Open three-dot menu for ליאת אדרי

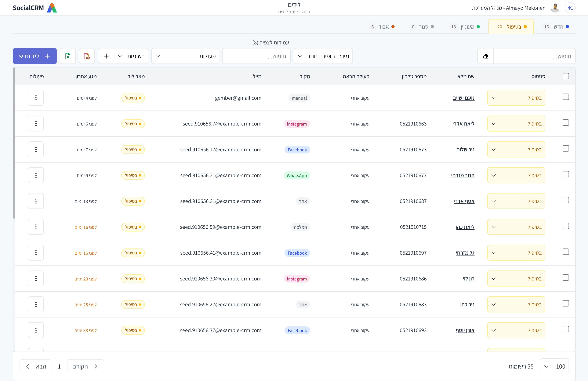coord(36,124)
